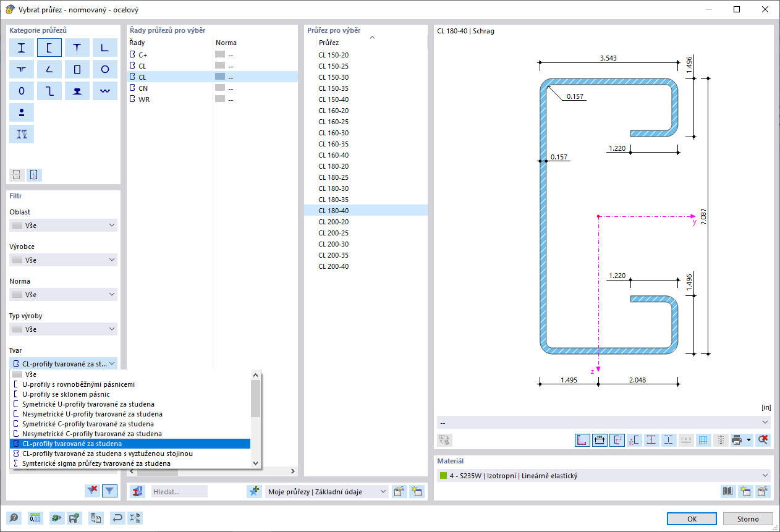Toggle the active filter funnel button

109,491
